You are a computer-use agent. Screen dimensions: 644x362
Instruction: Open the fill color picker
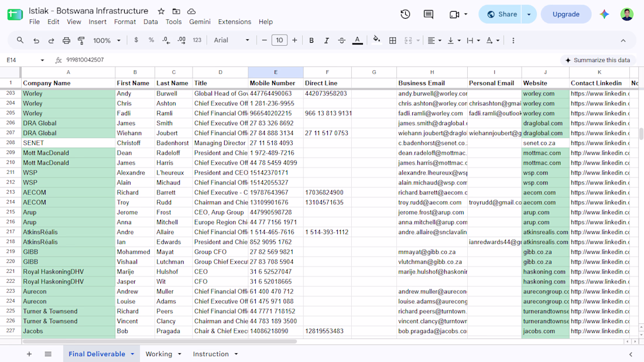point(376,40)
